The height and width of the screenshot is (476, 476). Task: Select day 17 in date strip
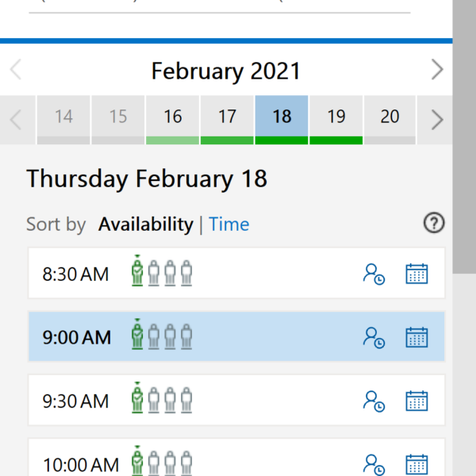(x=227, y=120)
